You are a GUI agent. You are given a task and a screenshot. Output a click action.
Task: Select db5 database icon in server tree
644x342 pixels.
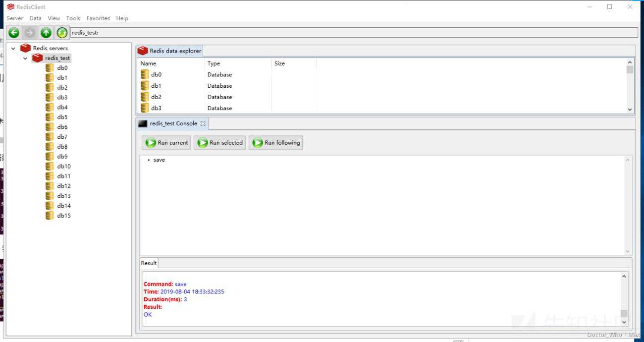pyautogui.click(x=50, y=117)
